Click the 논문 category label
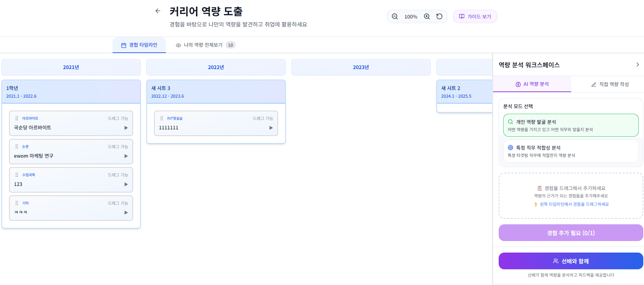This screenshot has height=285, width=644. [25, 147]
